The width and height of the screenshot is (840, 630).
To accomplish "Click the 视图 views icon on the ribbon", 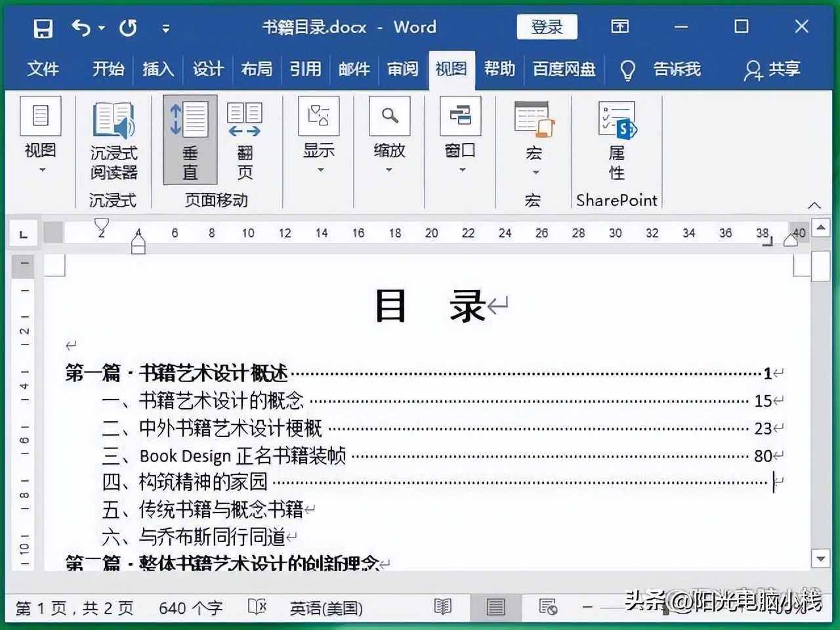I will (x=41, y=116).
